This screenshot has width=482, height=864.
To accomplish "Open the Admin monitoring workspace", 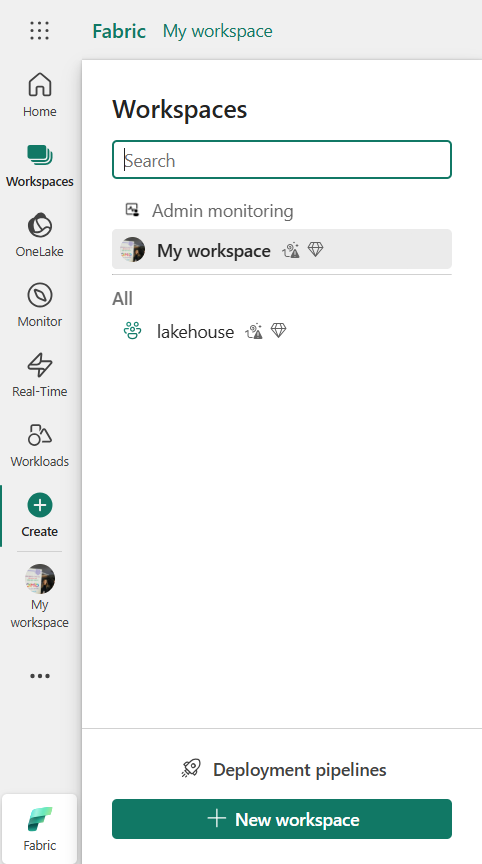I will click(x=282, y=210).
